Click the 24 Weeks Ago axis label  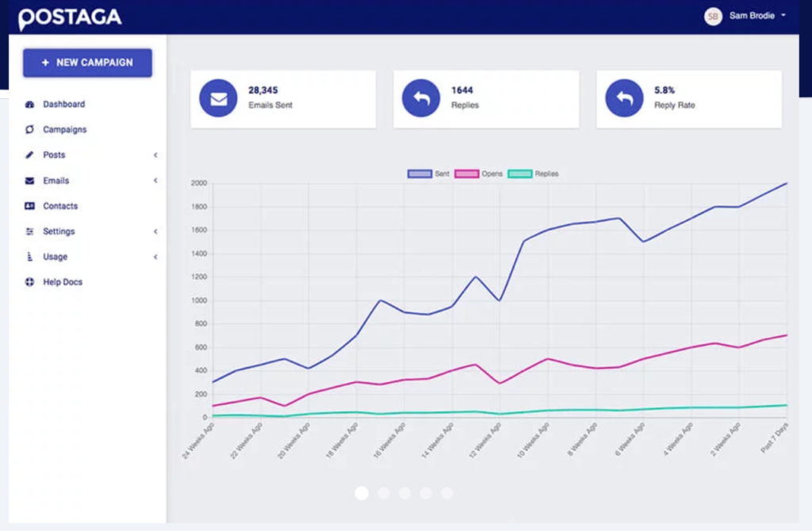tap(198, 441)
